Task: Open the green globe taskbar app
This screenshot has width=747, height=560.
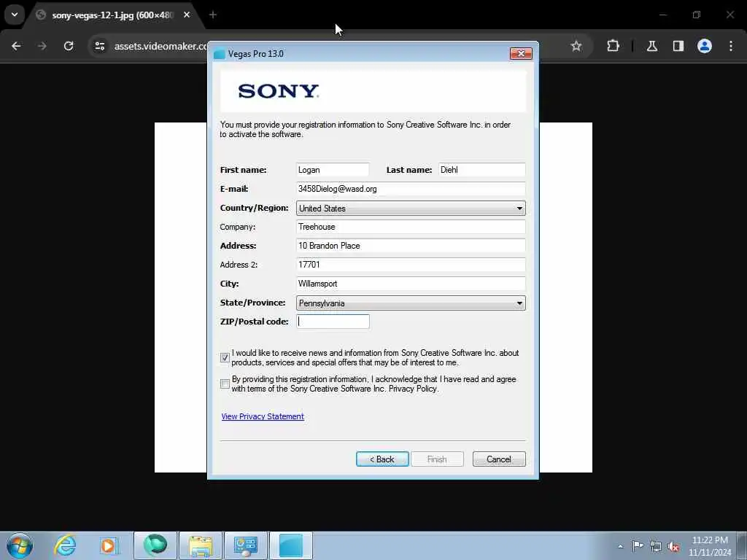Action: 155,545
